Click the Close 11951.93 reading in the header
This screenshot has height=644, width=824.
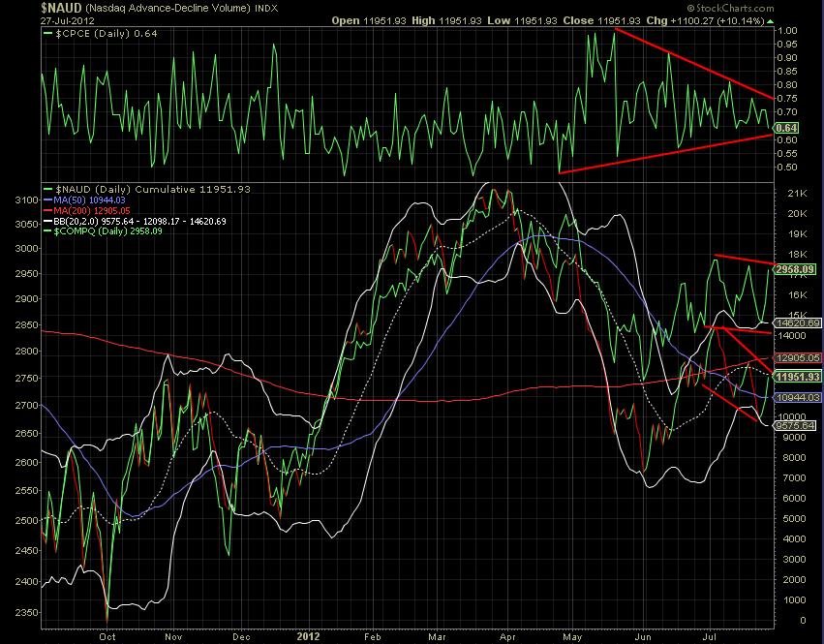point(601,21)
